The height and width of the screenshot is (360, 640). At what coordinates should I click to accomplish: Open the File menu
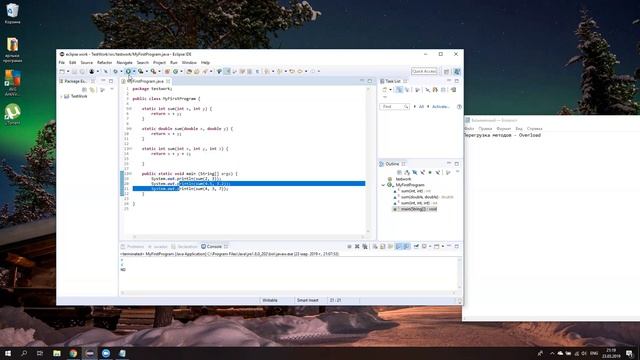62,62
